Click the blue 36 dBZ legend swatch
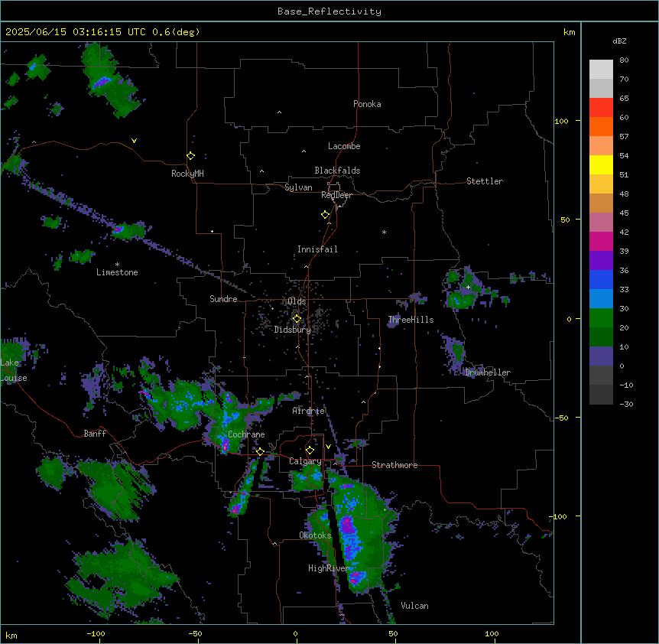The image size is (659, 644). [601, 279]
